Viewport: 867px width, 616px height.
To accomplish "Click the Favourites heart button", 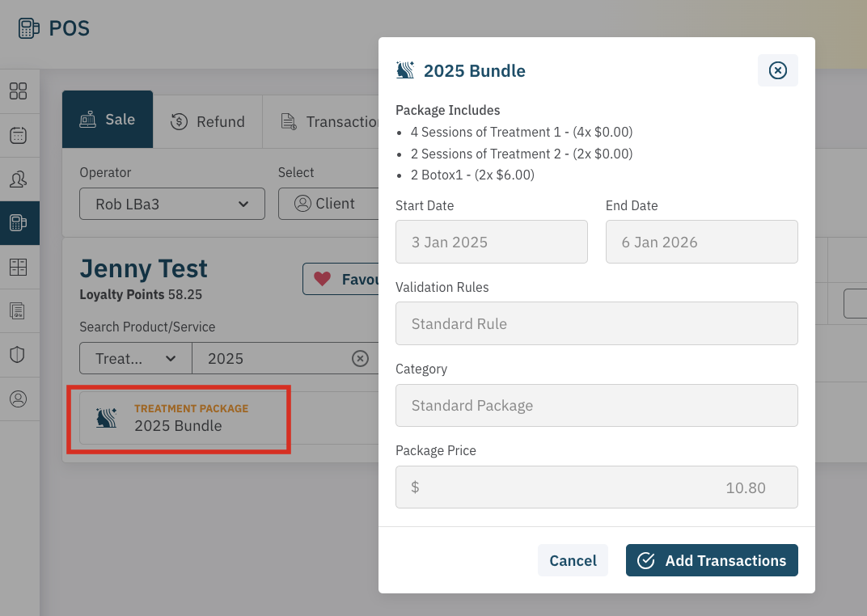I will pyautogui.click(x=341, y=279).
